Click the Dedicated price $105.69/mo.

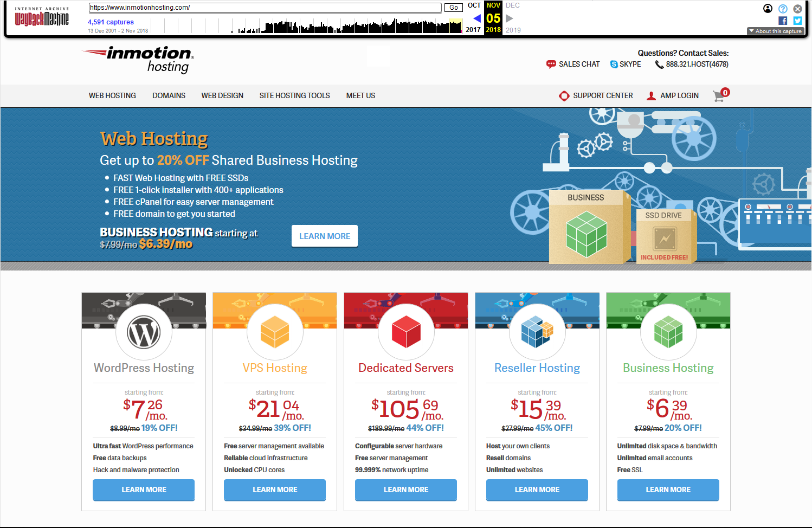[407, 410]
